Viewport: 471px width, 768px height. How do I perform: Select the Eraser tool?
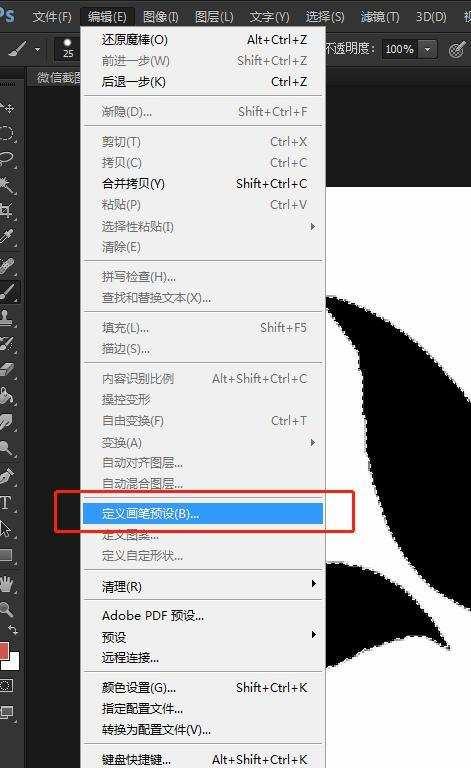(7, 370)
